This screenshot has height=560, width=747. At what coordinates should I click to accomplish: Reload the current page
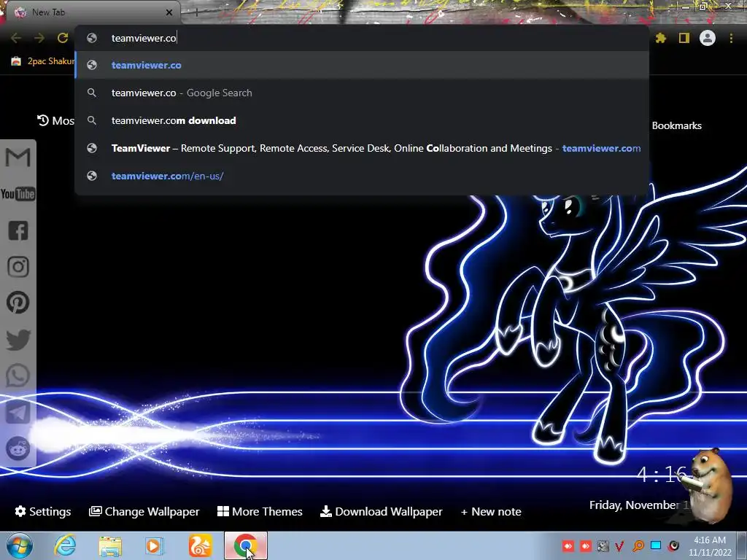click(x=63, y=38)
